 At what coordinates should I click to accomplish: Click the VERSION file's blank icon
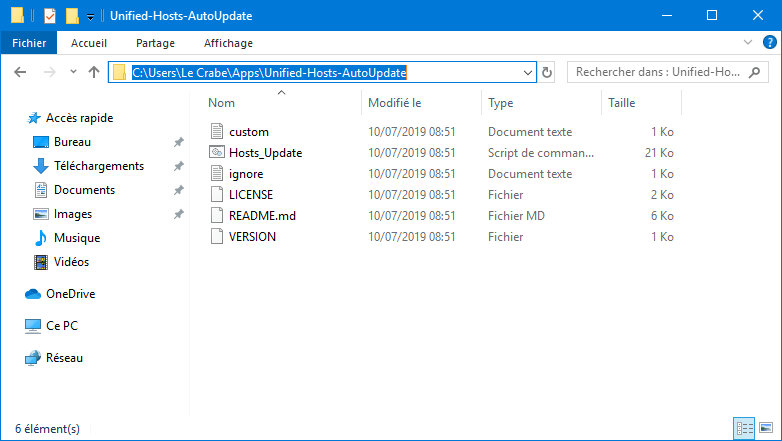[217, 236]
